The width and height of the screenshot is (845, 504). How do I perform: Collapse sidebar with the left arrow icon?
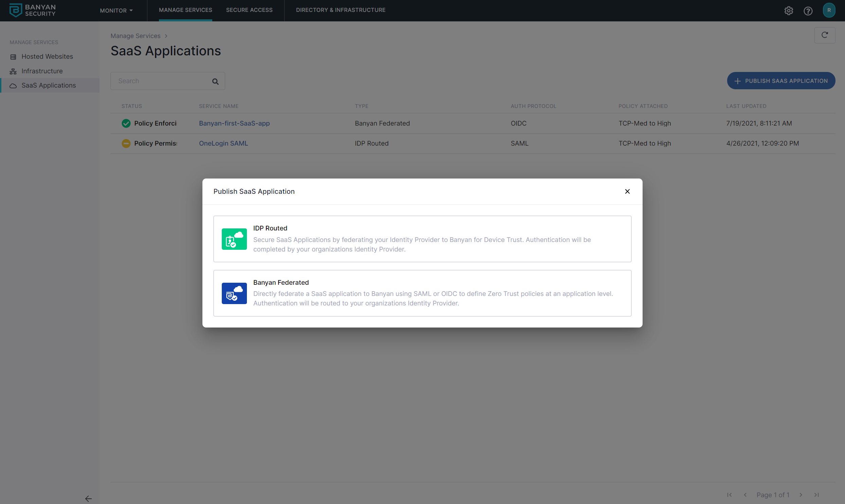pyautogui.click(x=88, y=498)
